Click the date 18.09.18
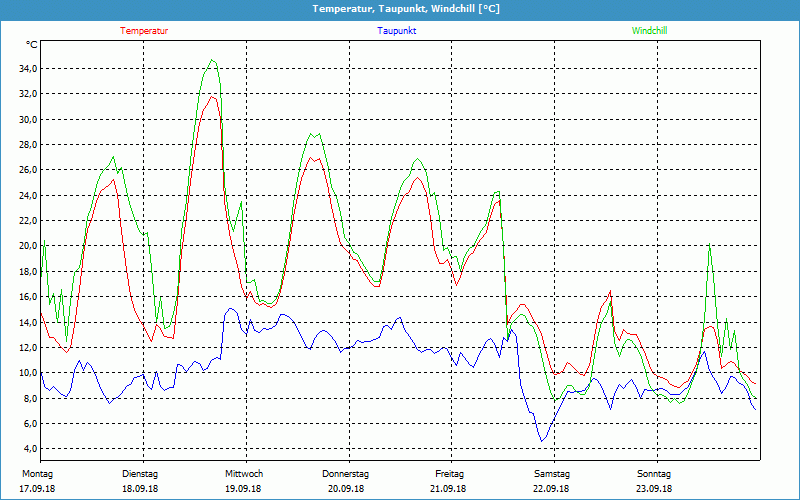Image resolution: width=800 pixels, height=500 pixels. tap(140, 489)
